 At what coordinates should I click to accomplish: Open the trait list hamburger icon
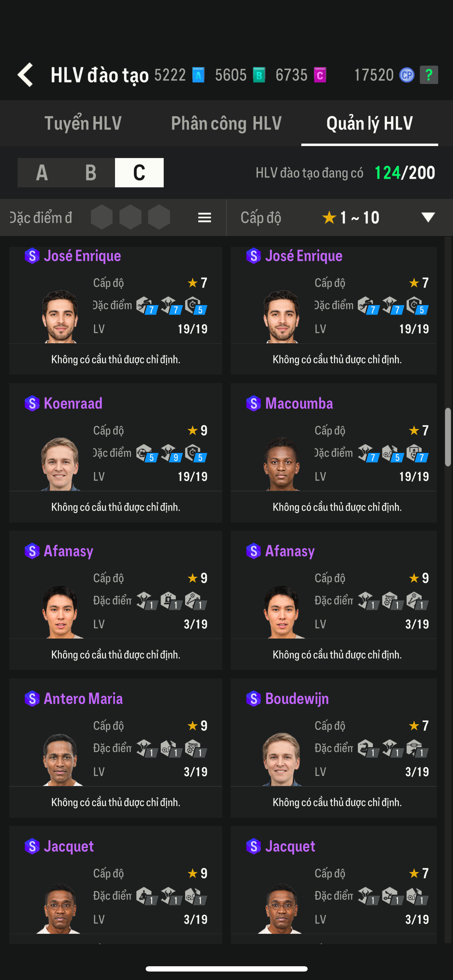(205, 218)
